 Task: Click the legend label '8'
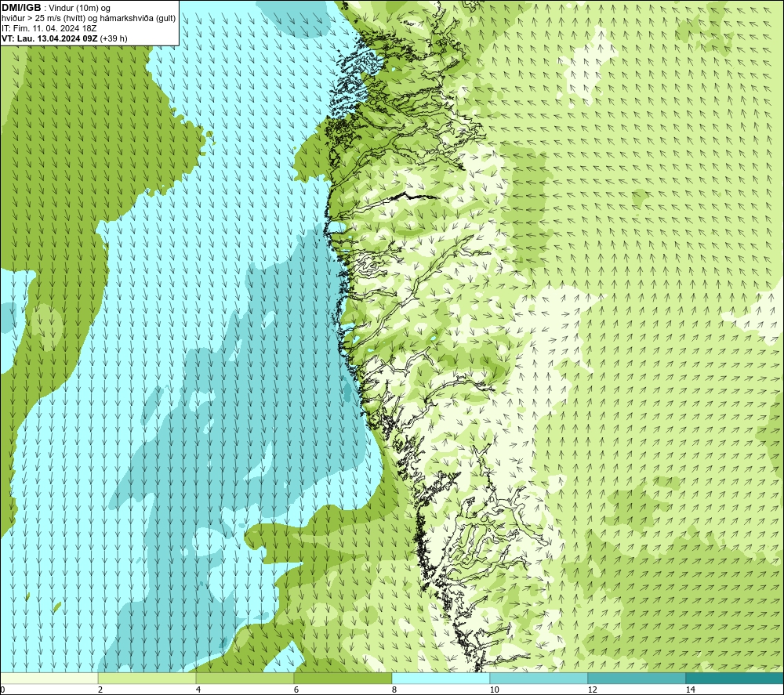[394, 690]
